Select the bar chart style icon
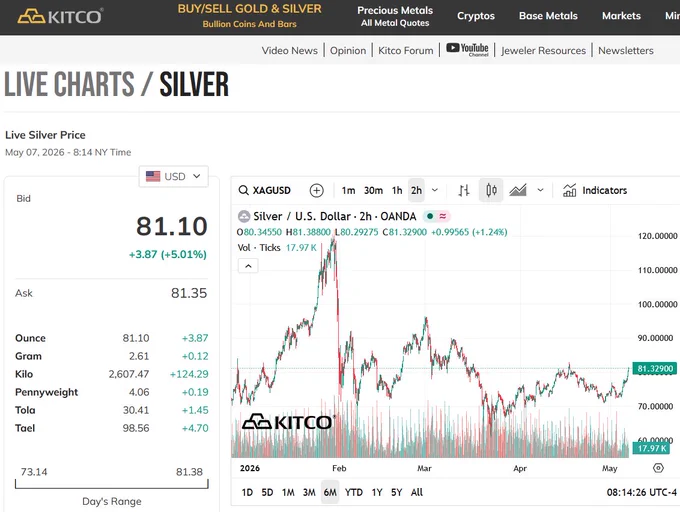This screenshot has width=680, height=512. [464, 190]
